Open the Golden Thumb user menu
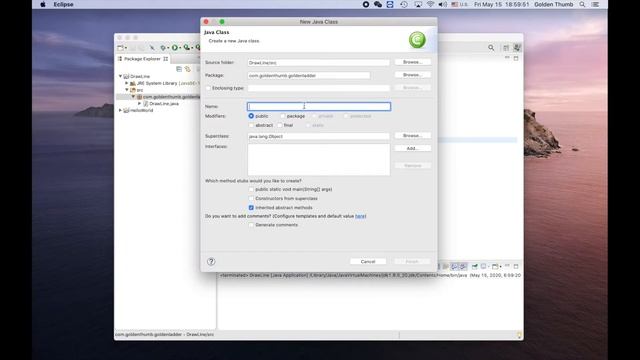The height and width of the screenshot is (360, 640). 553,4
